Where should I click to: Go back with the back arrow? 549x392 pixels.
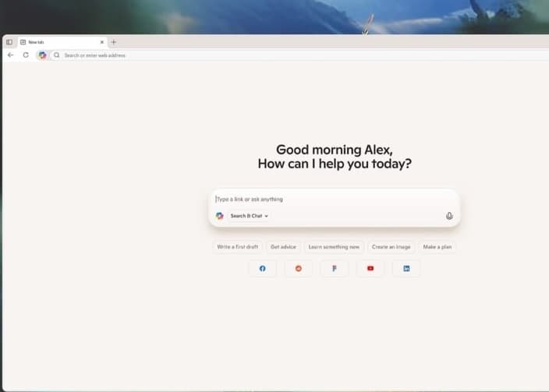coord(10,55)
